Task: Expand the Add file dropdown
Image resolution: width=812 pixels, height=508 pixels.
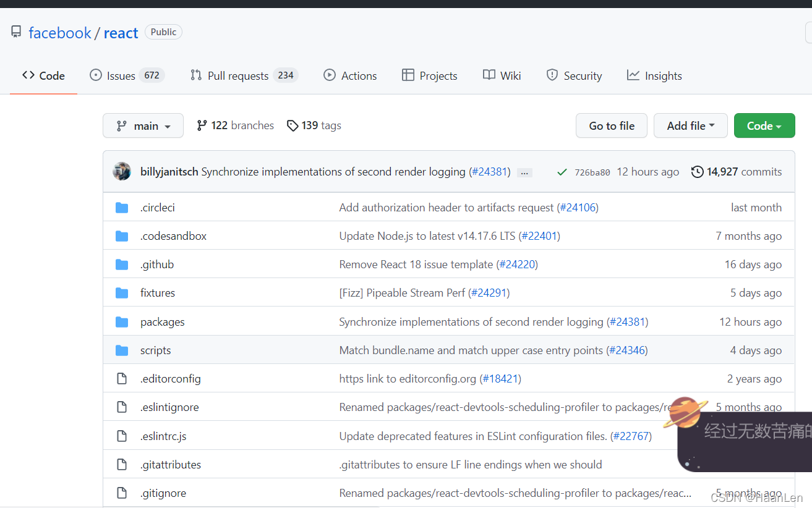Action: (x=691, y=125)
